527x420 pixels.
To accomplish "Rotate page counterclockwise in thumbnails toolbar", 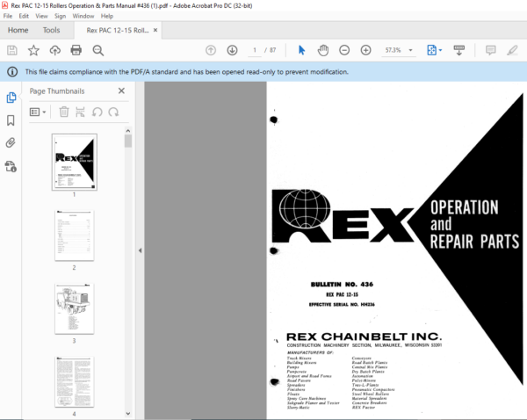I will click(97, 112).
